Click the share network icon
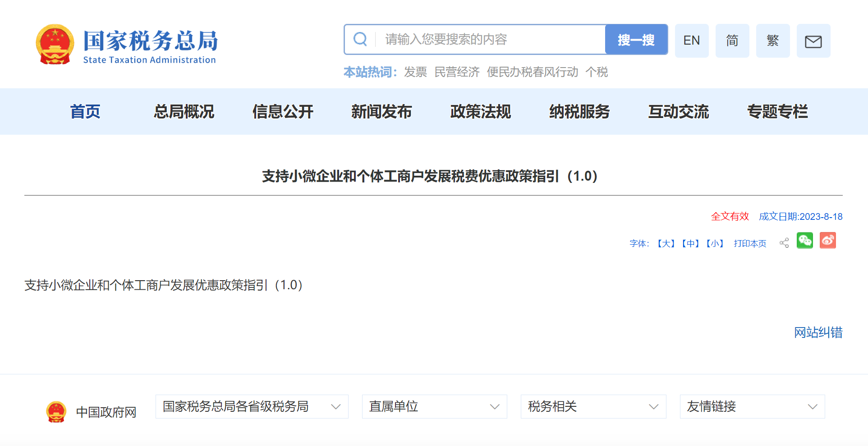The image size is (868, 446). pos(784,242)
